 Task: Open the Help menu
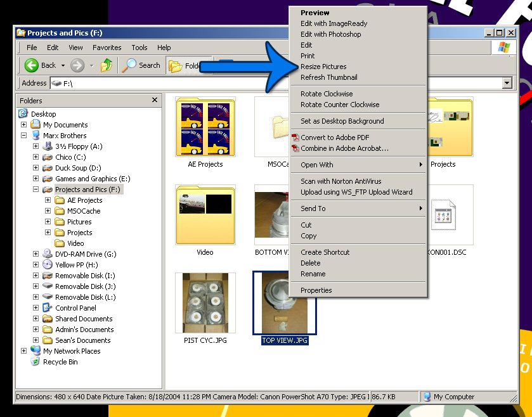click(164, 48)
